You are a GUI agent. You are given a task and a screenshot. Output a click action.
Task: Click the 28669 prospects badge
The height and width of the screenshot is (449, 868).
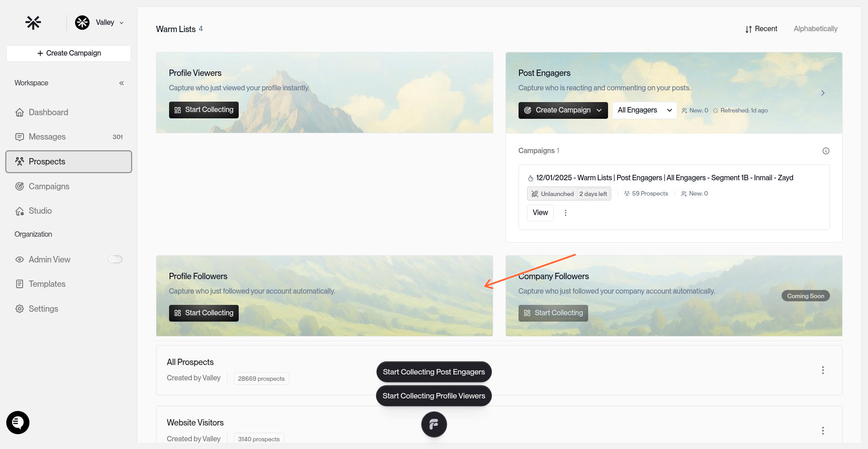click(261, 379)
